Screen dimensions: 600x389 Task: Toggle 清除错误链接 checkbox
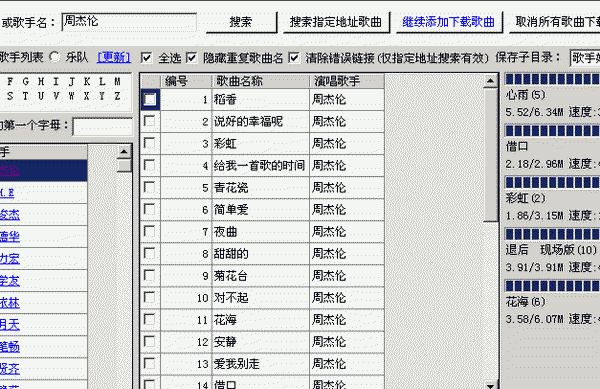pos(294,58)
